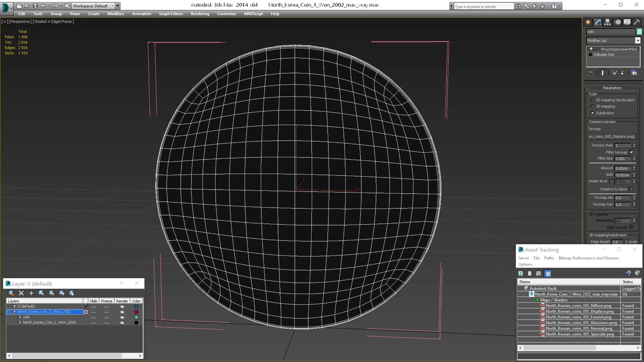Viewport: 644px width, 362px height.
Task: Toggle hide for coin layer row
Action: coord(93,318)
